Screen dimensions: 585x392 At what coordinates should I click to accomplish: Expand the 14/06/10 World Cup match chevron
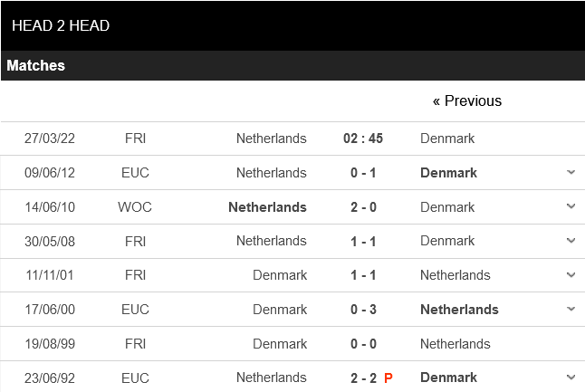tap(571, 206)
